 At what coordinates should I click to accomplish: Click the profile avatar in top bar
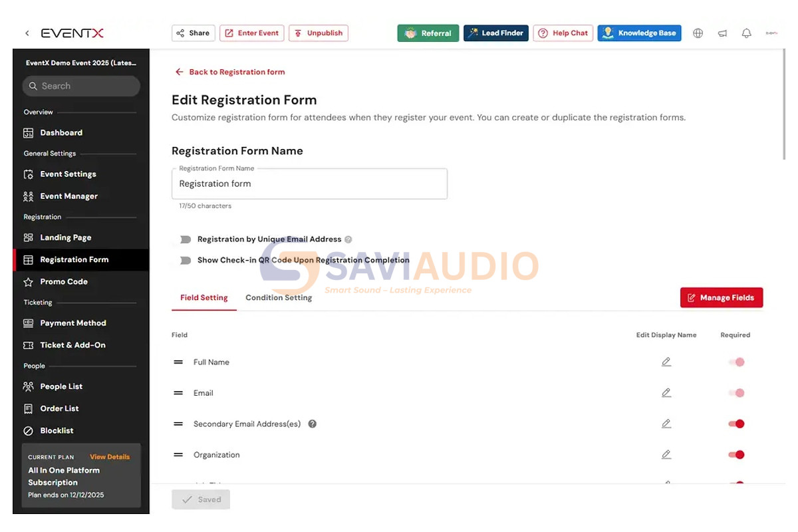coord(771,33)
